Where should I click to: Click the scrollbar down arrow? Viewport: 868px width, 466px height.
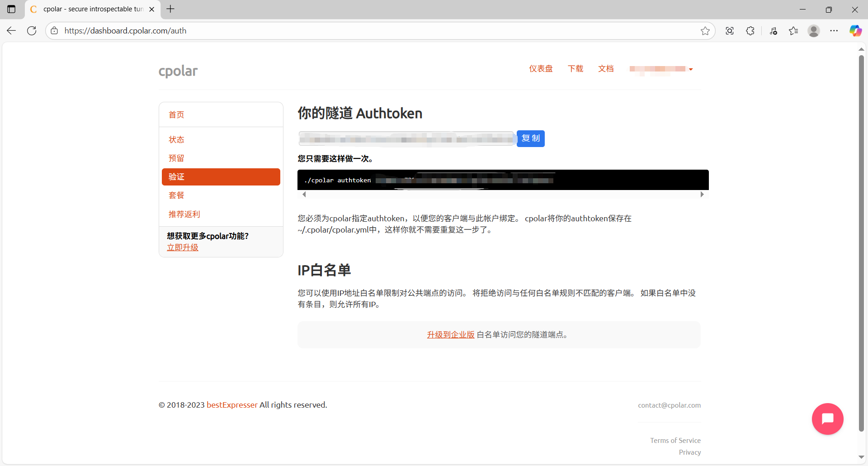pos(861,457)
